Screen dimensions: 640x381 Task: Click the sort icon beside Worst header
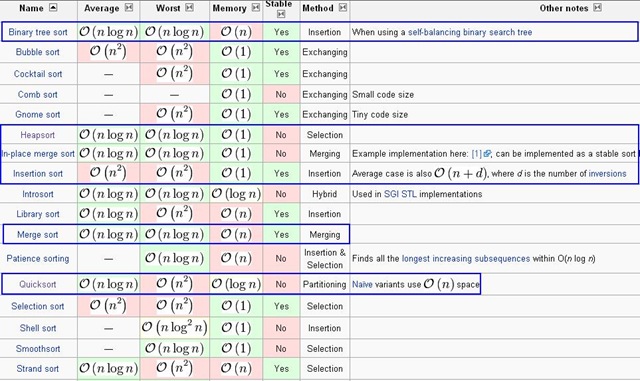[x=189, y=7]
